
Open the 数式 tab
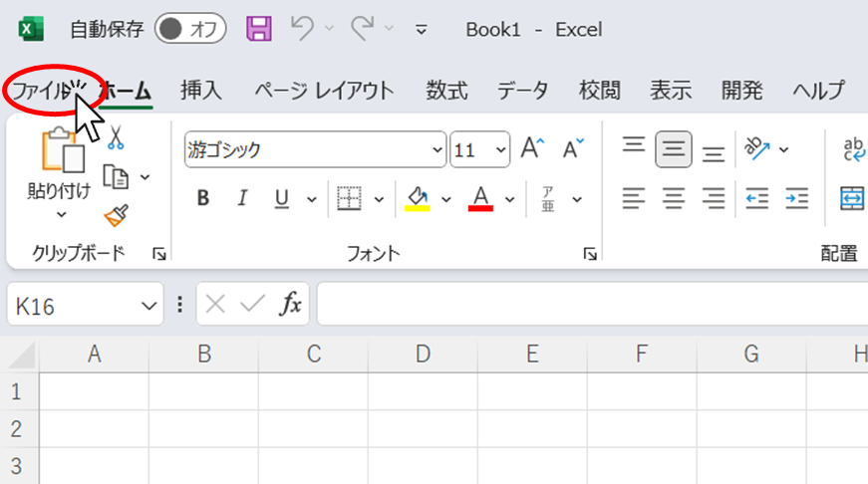coord(446,91)
